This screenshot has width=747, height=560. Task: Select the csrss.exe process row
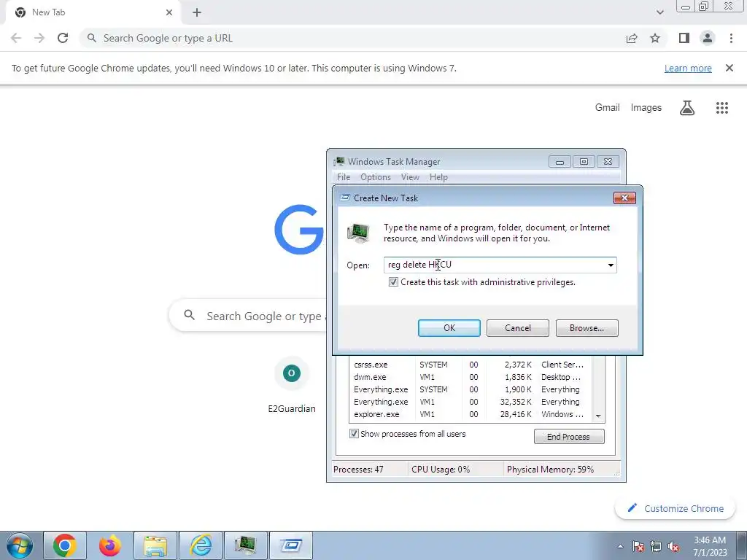tap(471, 365)
